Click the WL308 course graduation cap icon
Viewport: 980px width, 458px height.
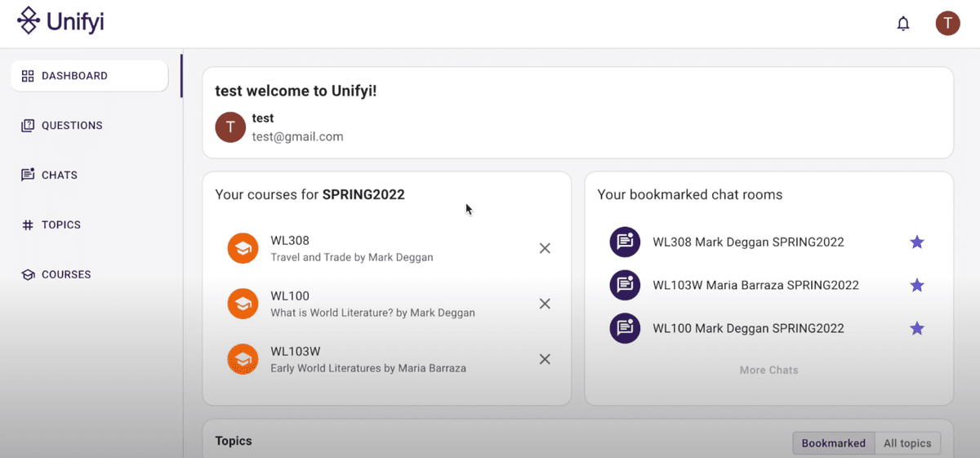click(243, 248)
